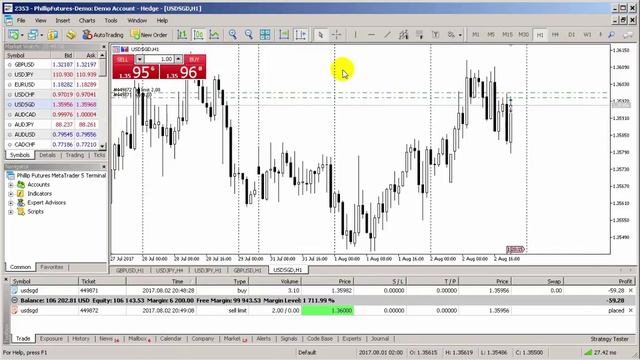Select the equidistant channel tool

pyautogui.click(x=403, y=35)
